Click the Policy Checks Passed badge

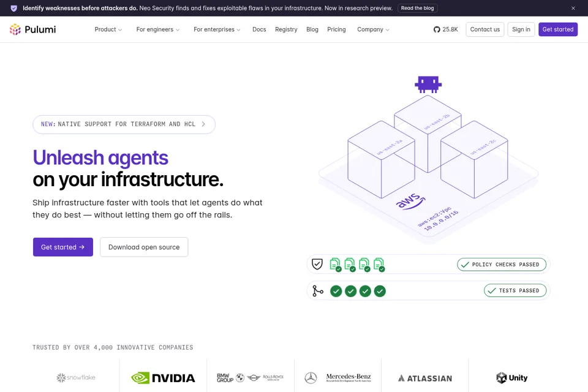502,265
